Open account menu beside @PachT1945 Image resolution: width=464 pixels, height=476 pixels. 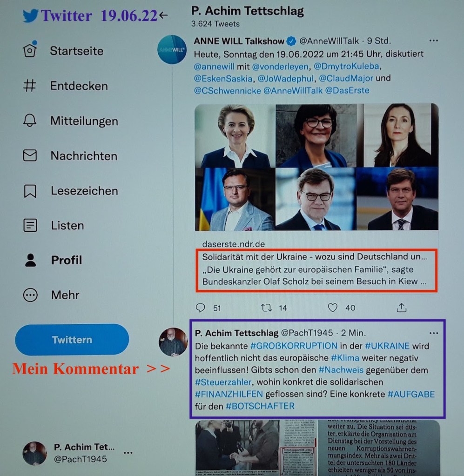click(128, 453)
